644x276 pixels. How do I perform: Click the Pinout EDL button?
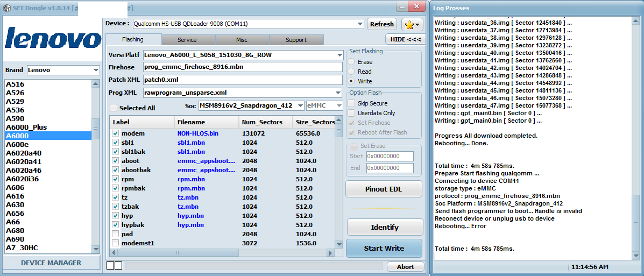[384, 189]
